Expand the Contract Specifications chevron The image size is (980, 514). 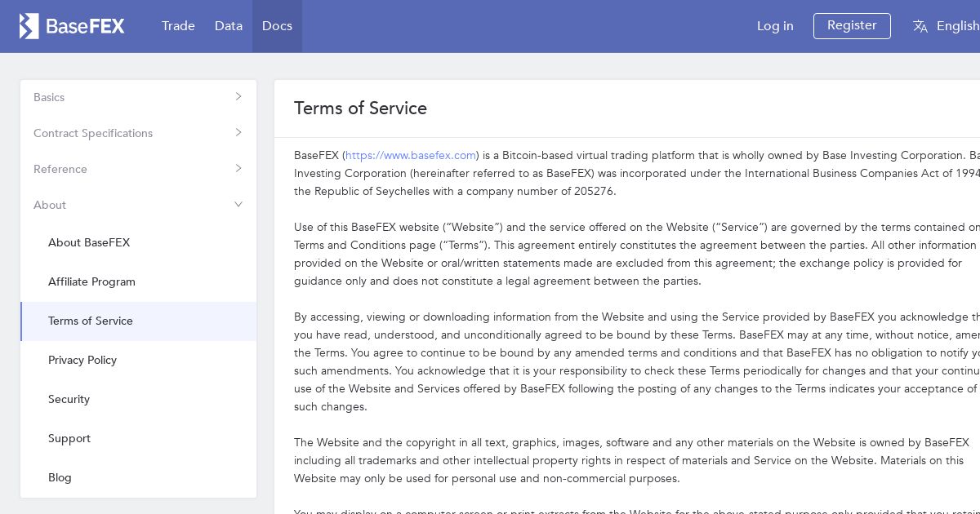pos(238,132)
